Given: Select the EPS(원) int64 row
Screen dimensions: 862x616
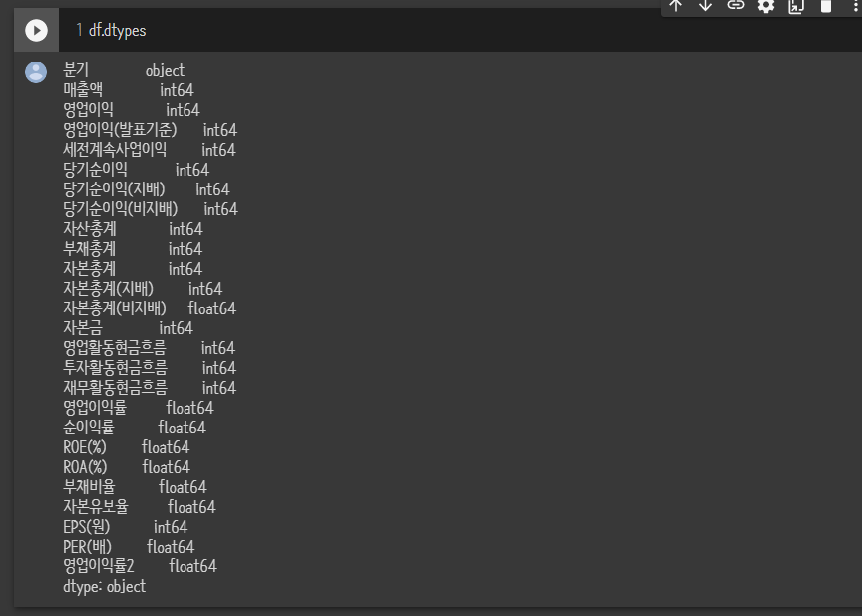Looking at the screenshot, I should pyautogui.click(x=125, y=527).
